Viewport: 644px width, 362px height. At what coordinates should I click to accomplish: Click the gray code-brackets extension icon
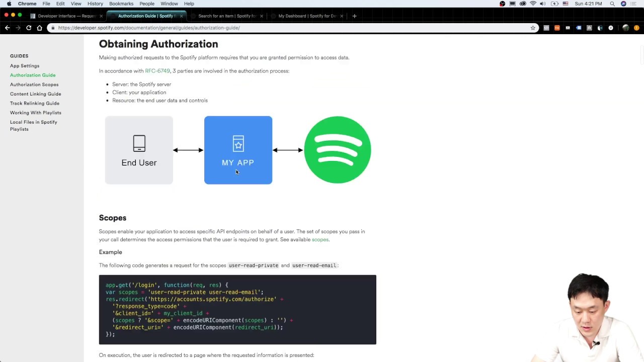(x=546, y=28)
